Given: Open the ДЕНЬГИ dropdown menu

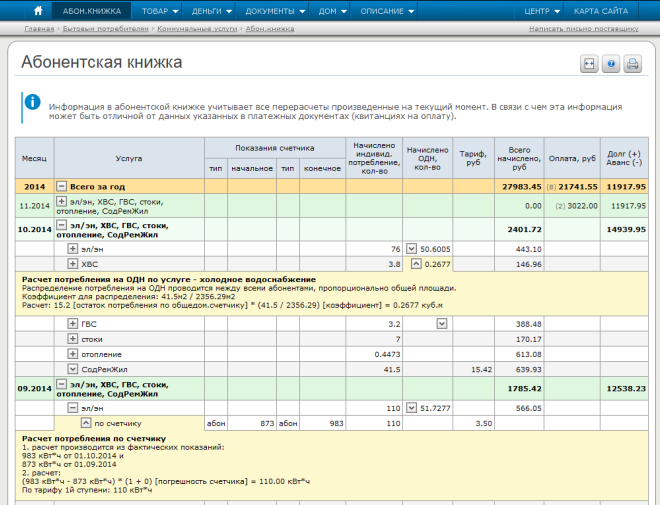Looking at the screenshot, I should point(212,11).
